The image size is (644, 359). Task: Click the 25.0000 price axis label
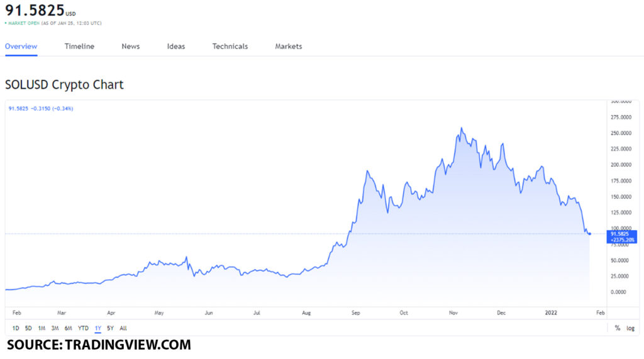pos(619,276)
